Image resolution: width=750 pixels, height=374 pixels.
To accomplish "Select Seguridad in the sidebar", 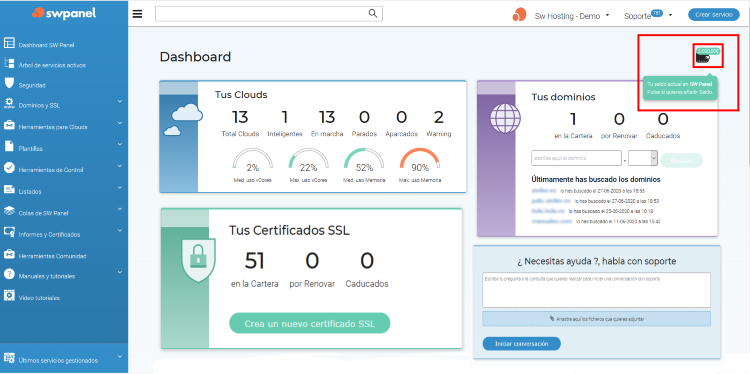I will [x=32, y=86].
